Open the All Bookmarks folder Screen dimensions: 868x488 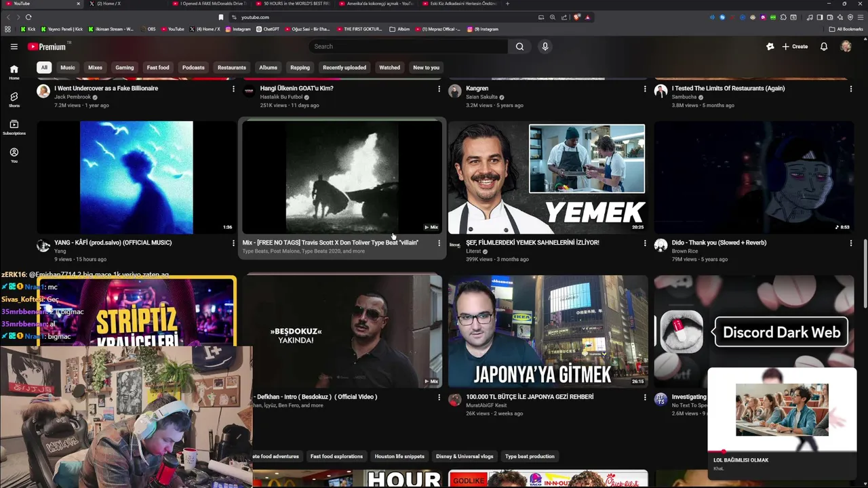[846, 29]
